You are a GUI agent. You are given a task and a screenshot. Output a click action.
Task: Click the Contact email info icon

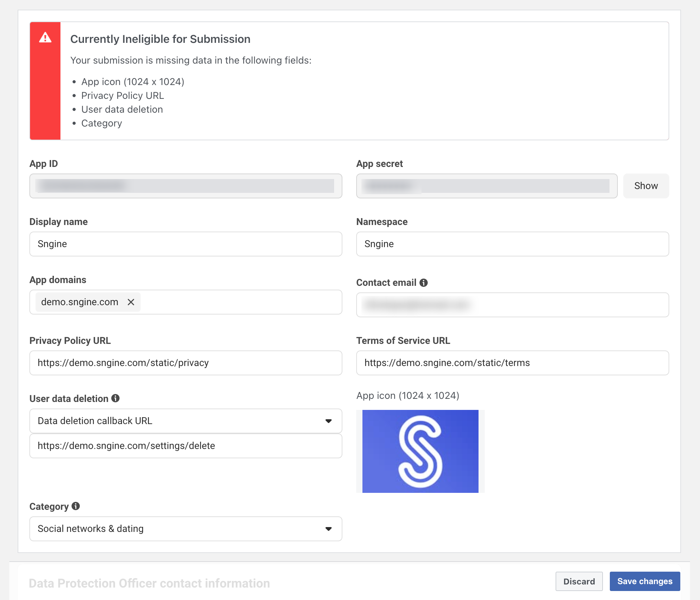click(x=424, y=283)
